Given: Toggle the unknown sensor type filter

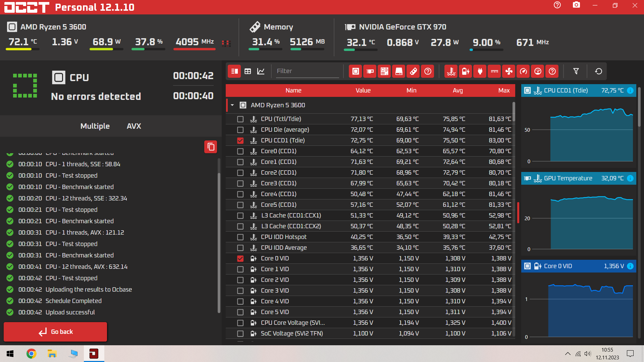Looking at the screenshot, I should [552, 71].
